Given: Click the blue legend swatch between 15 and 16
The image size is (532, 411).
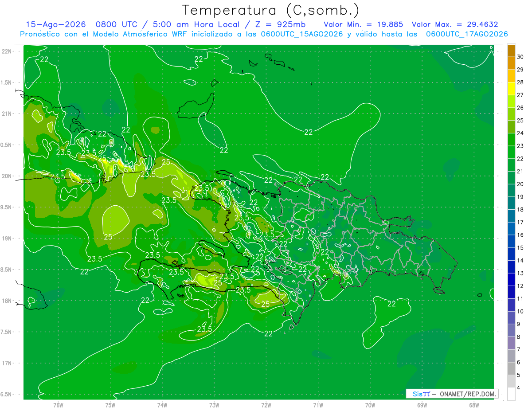Looking at the screenshot, I should pyautogui.click(x=511, y=241).
